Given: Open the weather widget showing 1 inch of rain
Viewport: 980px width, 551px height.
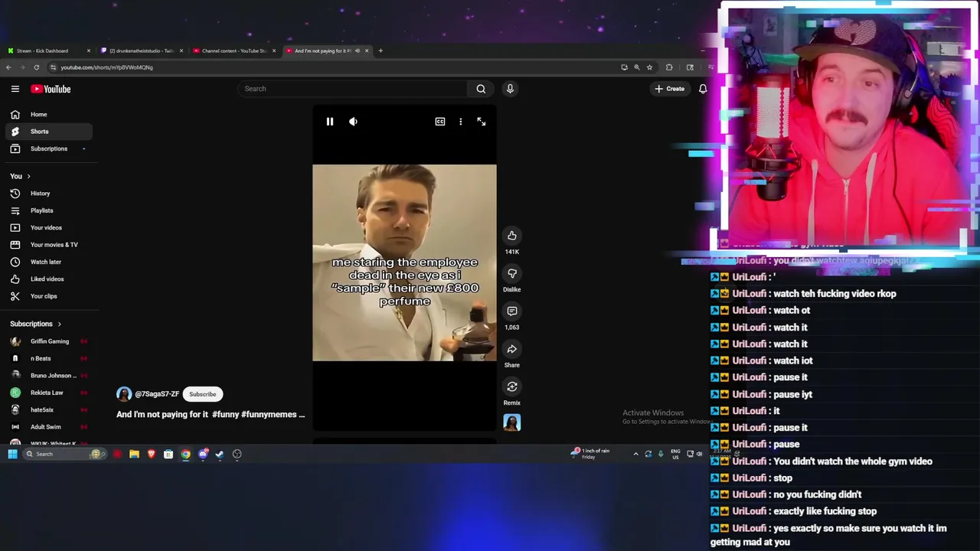Looking at the screenshot, I should coord(590,453).
